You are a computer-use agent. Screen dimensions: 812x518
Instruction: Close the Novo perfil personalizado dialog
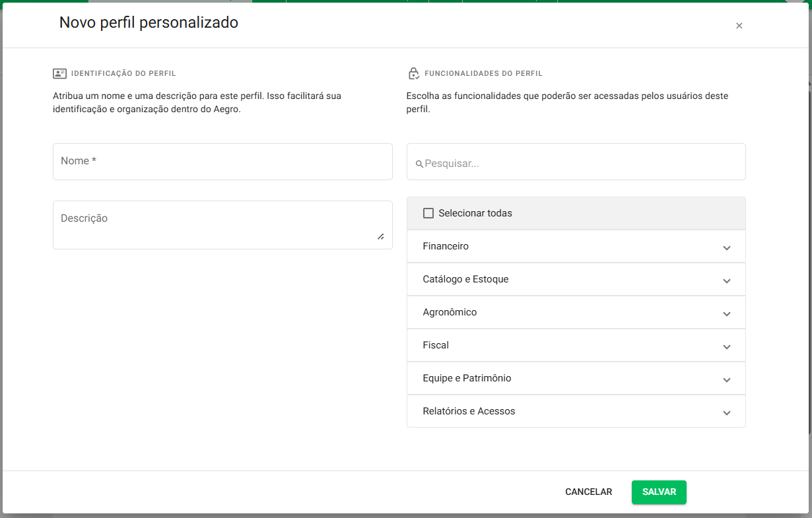[x=739, y=26]
